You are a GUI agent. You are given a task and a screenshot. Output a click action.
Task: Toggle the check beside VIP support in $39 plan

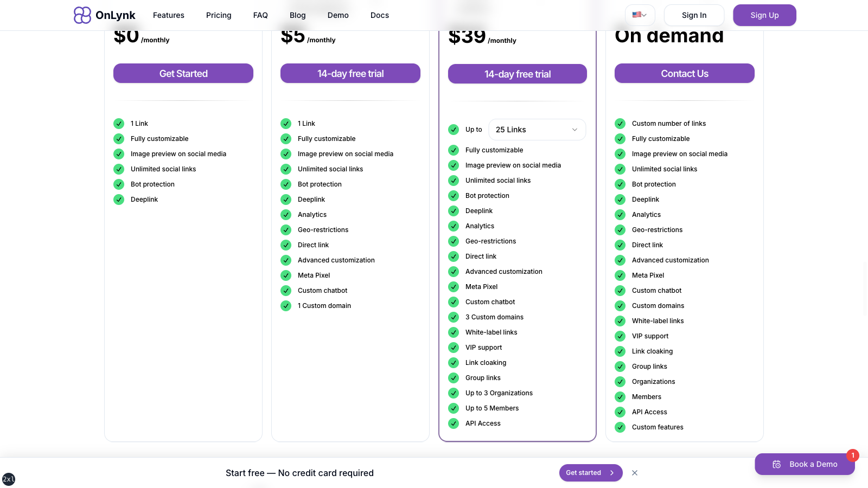(x=454, y=348)
